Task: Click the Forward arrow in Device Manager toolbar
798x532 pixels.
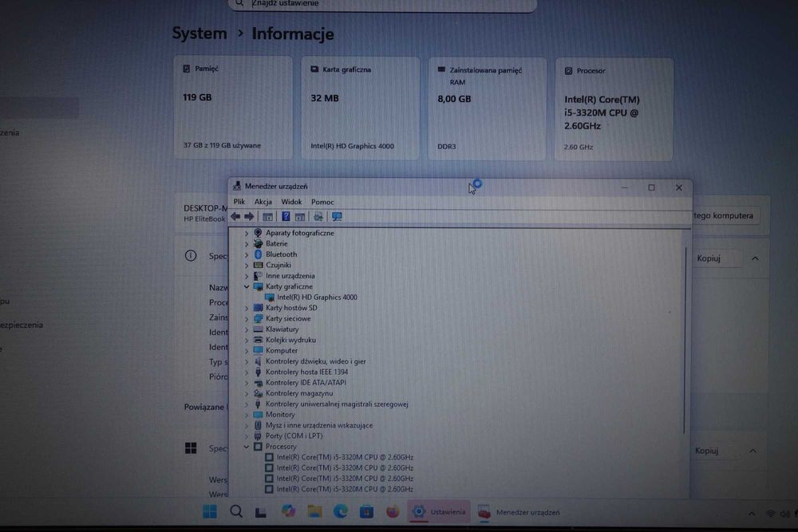Action: click(x=249, y=217)
